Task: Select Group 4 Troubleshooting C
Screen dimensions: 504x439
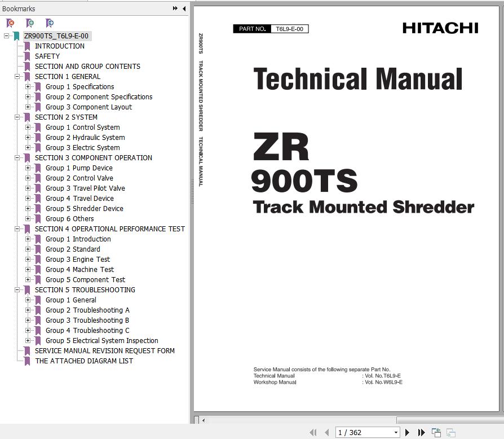Action: (x=87, y=331)
